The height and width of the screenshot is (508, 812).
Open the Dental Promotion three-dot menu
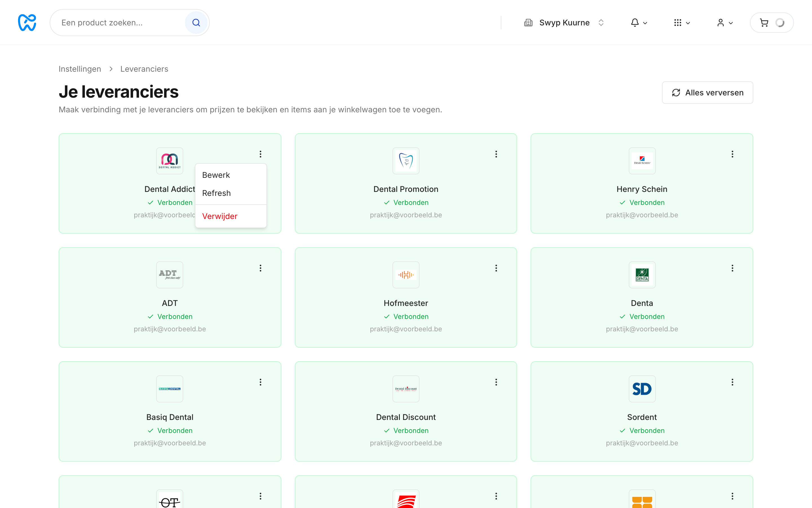(x=496, y=154)
